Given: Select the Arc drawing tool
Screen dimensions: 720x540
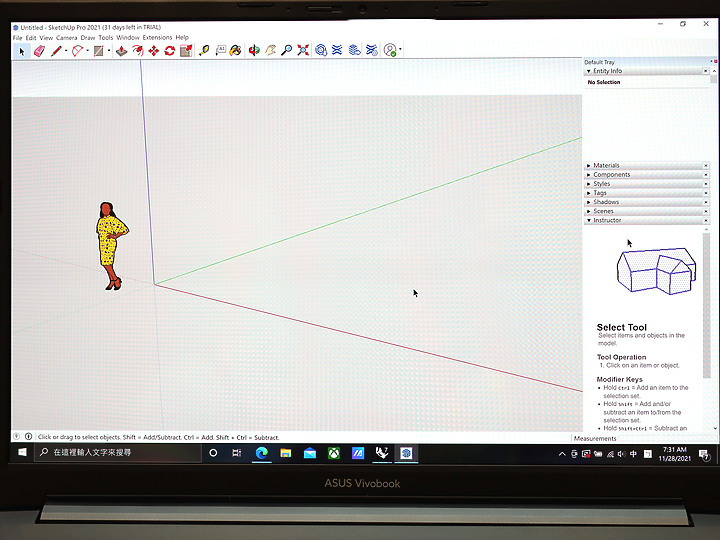Looking at the screenshot, I should point(78,51).
